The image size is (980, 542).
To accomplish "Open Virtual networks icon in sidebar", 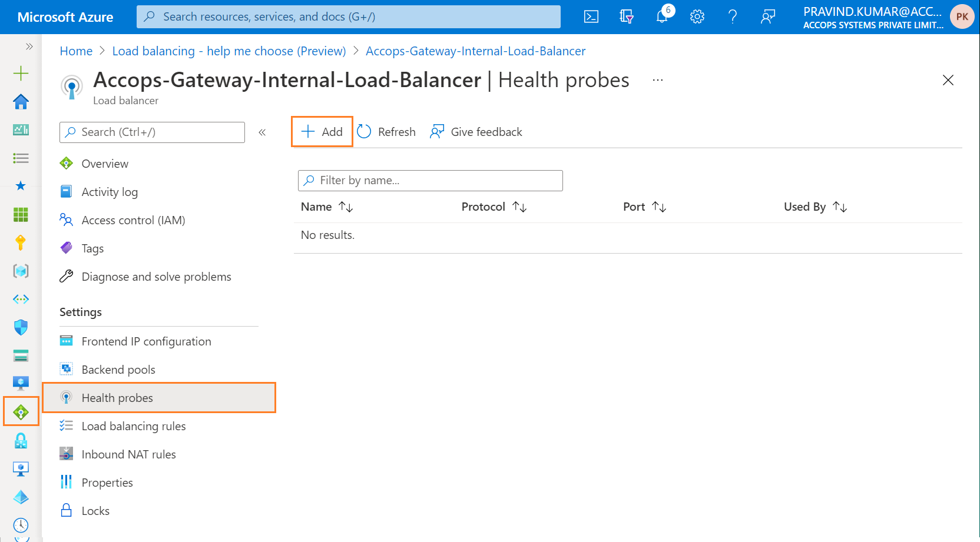I will pos(21,299).
